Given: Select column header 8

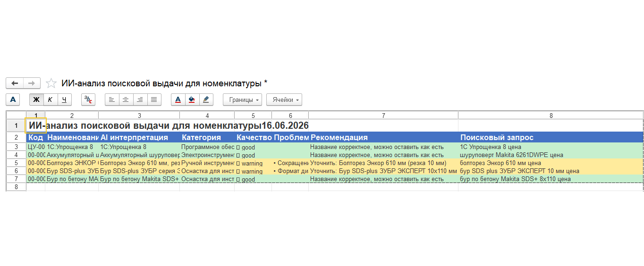Looking at the screenshot, I should pos(551,115).
